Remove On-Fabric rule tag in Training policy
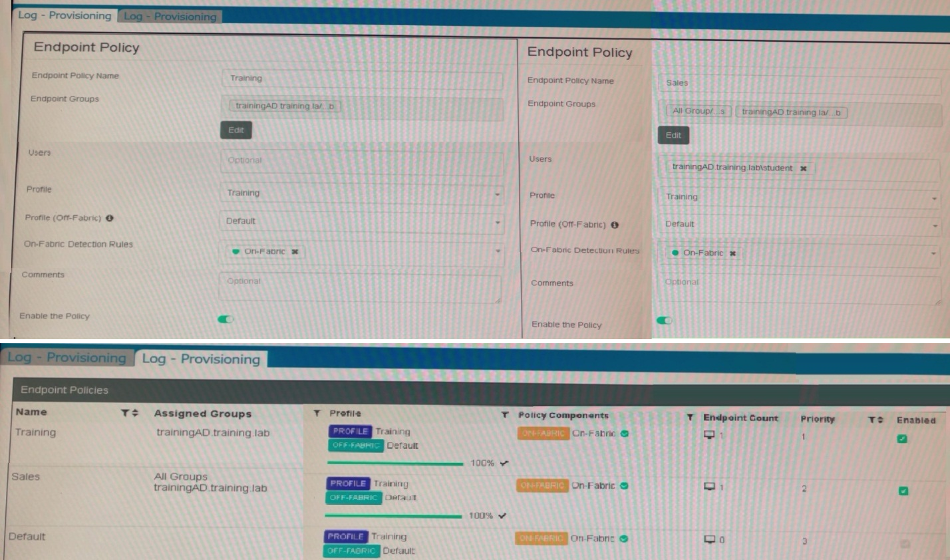Screen dimensions: 950x560 pos(295,251)
